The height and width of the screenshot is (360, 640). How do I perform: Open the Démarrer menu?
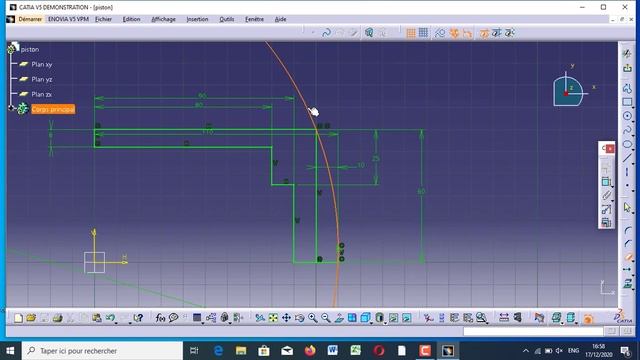point(30,19)
